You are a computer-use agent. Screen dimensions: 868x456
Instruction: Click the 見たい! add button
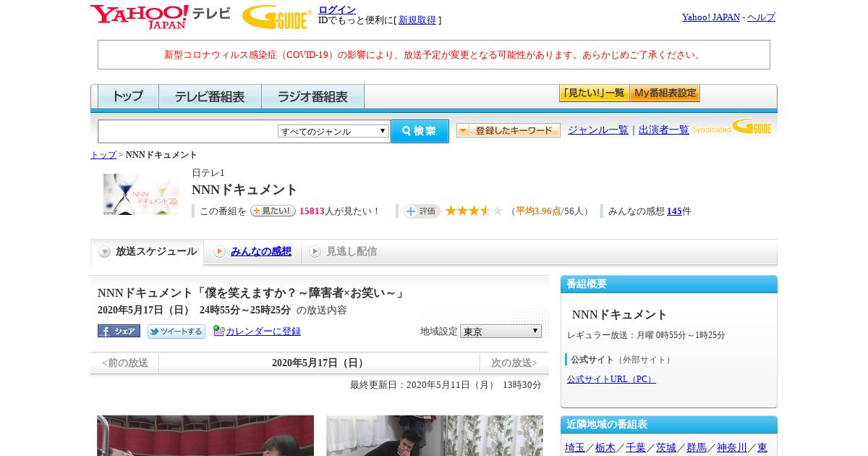click(x=273, y=211)
